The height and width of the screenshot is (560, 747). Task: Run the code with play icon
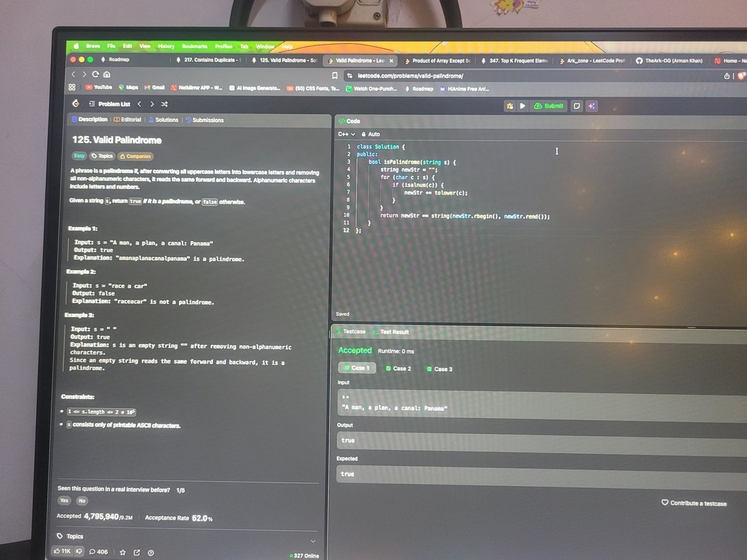pyautogui.click(x=522, y=106)
